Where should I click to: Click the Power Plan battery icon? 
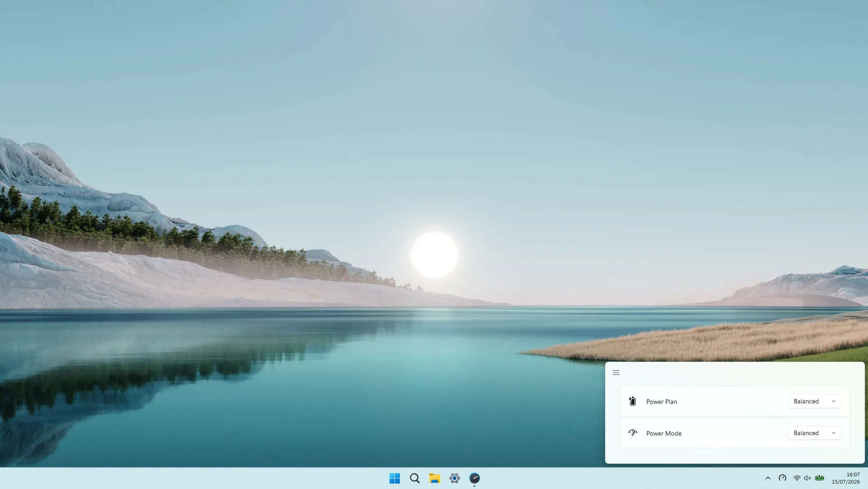click(x=632, y=401)
